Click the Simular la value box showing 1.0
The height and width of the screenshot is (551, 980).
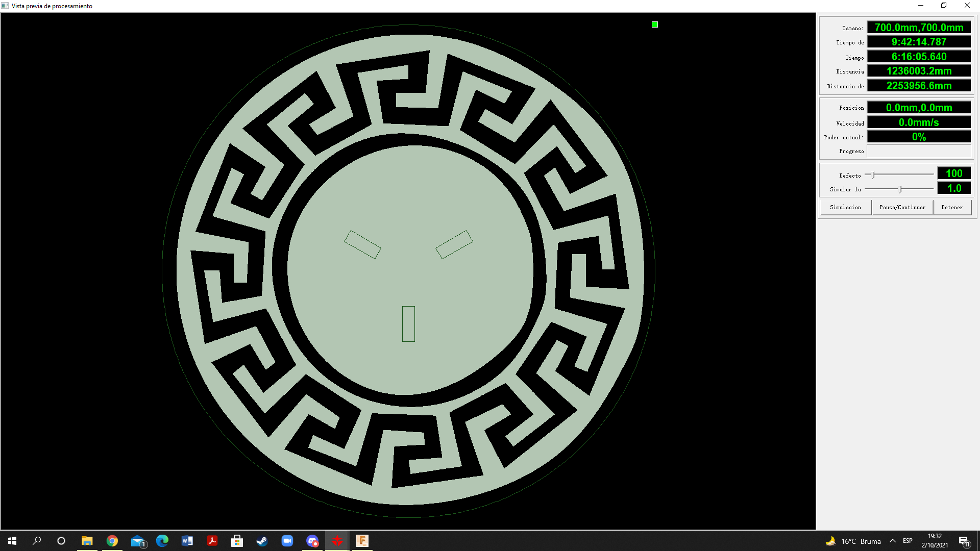pyautogui.click(x=954, y=188)
